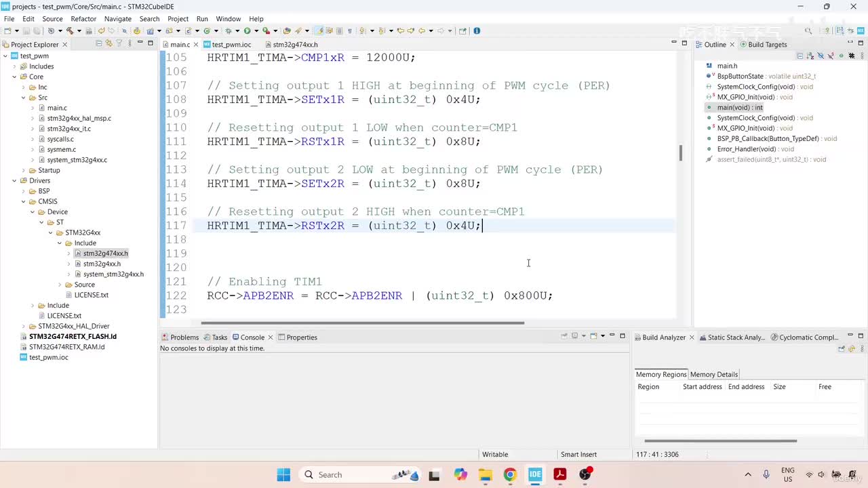
Task: Click the editor horizontal scrollbar
Action: click(x=363, y=323)
